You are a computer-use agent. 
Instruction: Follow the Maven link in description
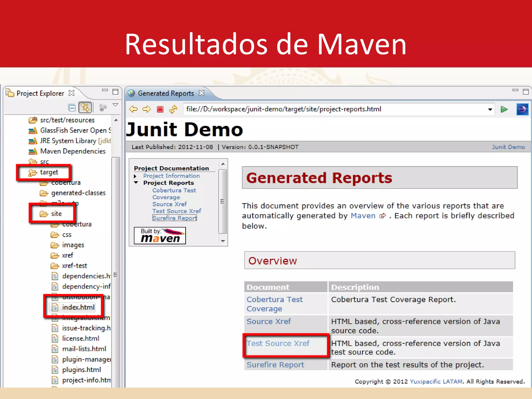click(x=363, y=216)
